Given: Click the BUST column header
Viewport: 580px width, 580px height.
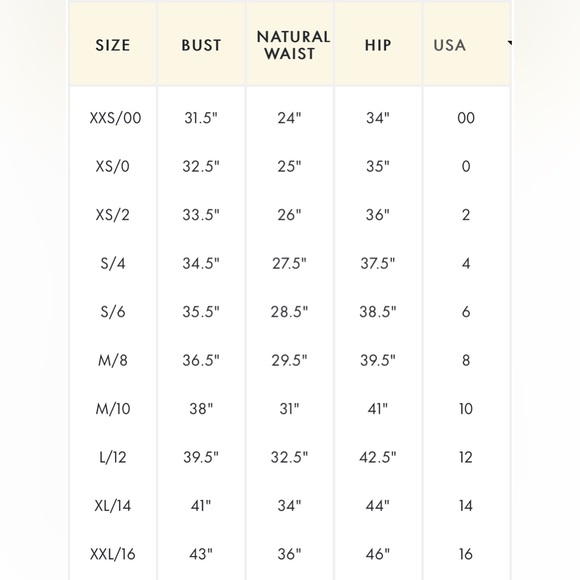Looking at the screenshot, I should click(201, 45).
